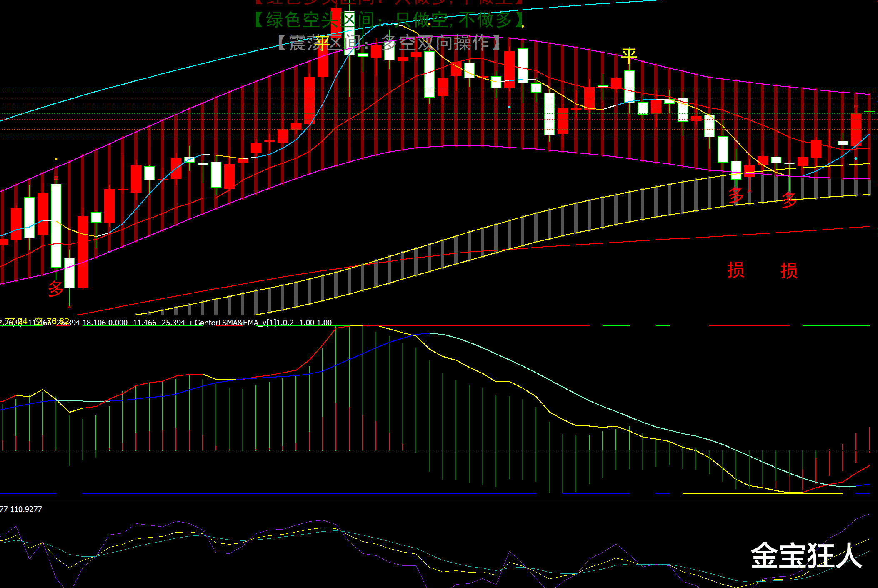Click the tall white candle at far left
The image size is (878, 588).
coord(56,225)
